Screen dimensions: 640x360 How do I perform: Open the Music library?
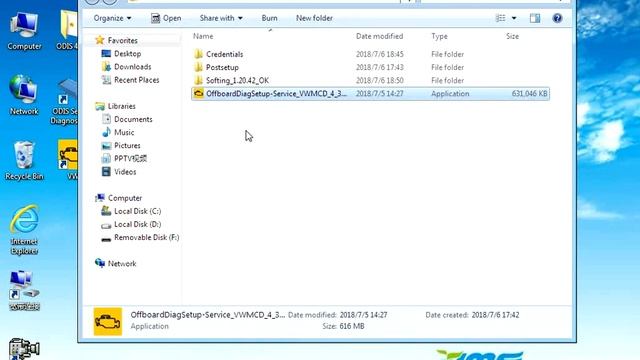point(124,132)
